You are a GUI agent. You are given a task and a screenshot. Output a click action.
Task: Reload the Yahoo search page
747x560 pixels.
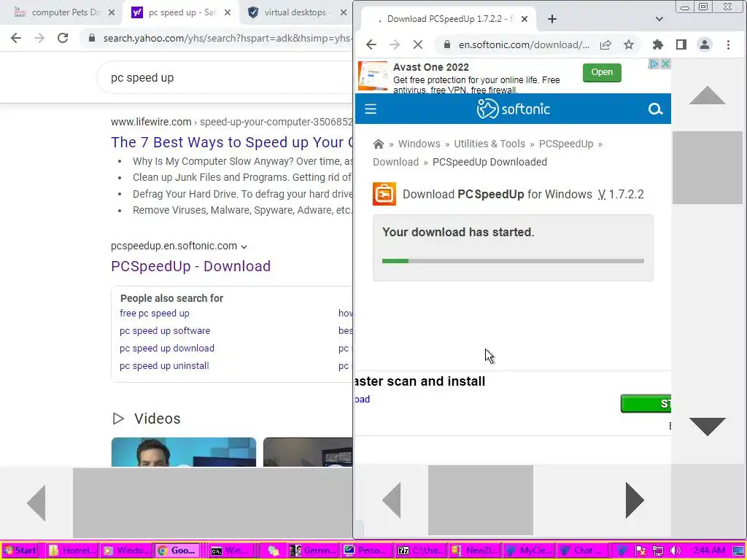tap(63, 38)
